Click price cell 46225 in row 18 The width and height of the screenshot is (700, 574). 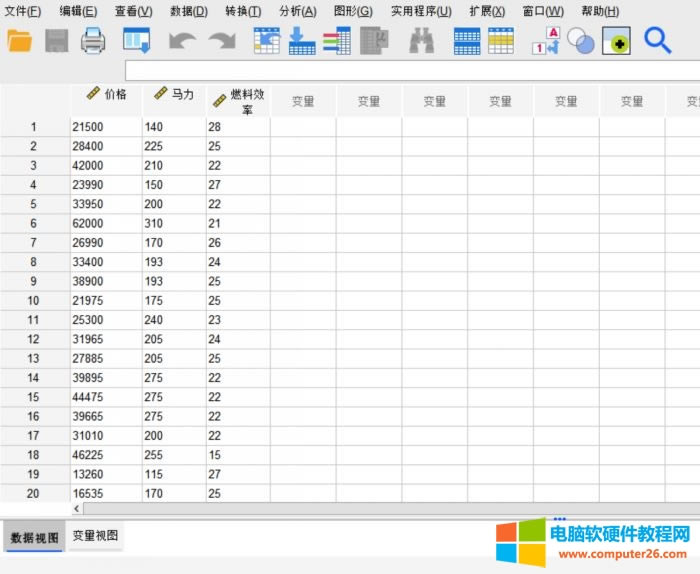106,455
